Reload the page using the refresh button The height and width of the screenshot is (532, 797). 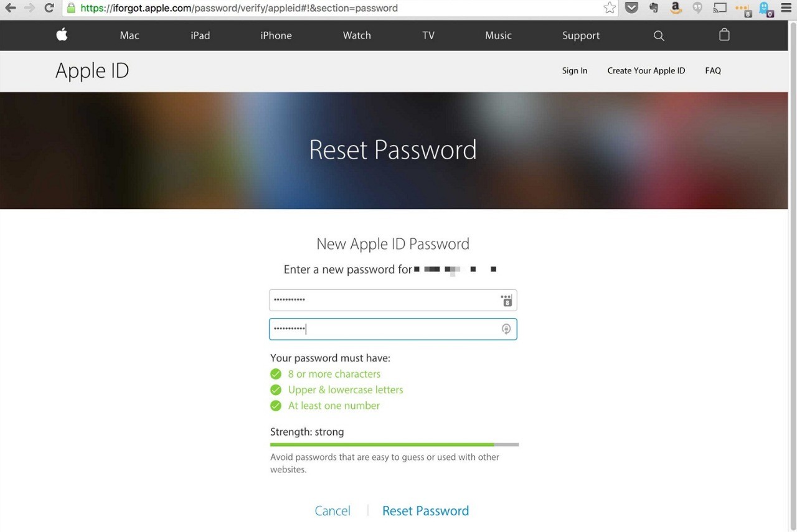tap(49, 8)
